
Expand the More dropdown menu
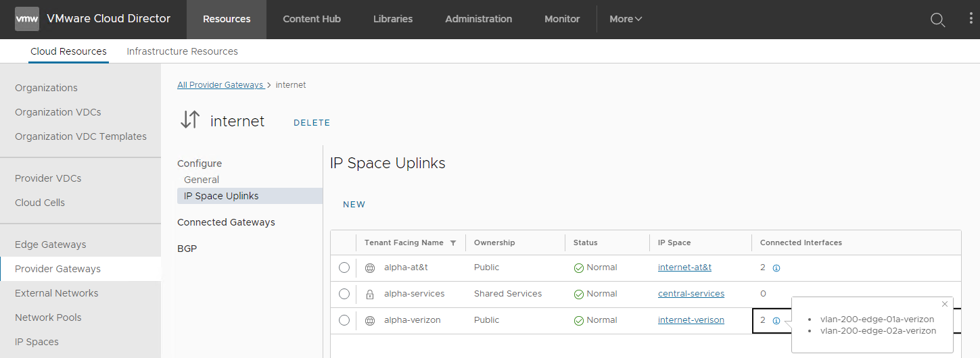(x=625, y=19)
